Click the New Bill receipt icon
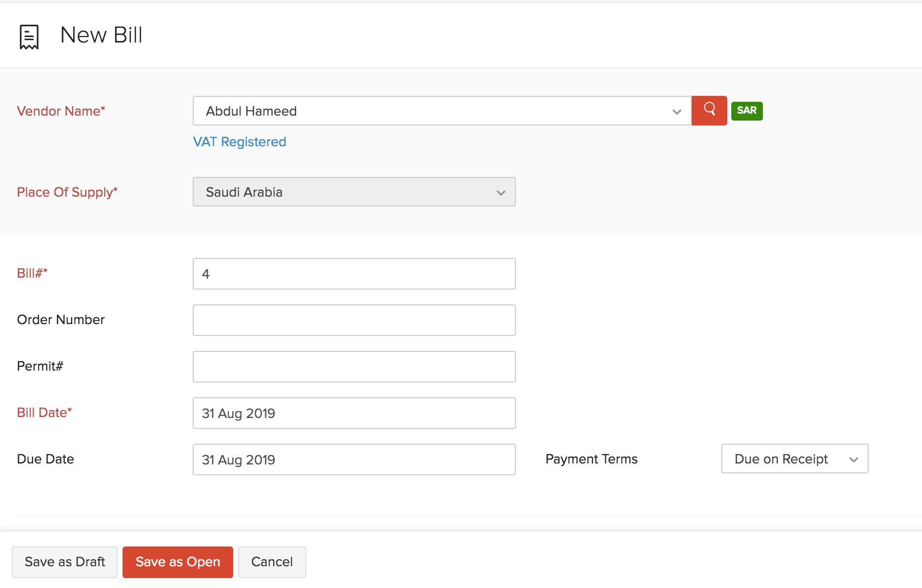The height and width of the screenshot is (588, 922). click(x=29, y=37)
